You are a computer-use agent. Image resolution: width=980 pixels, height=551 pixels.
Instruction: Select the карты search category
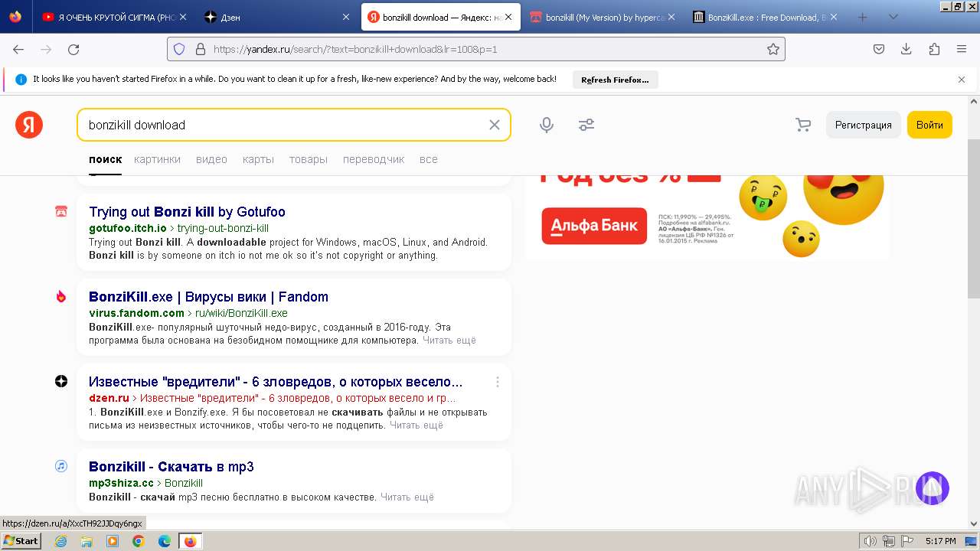258,159
